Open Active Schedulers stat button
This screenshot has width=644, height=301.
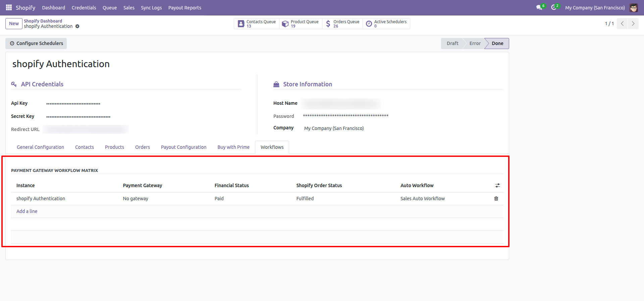(386, 24)
